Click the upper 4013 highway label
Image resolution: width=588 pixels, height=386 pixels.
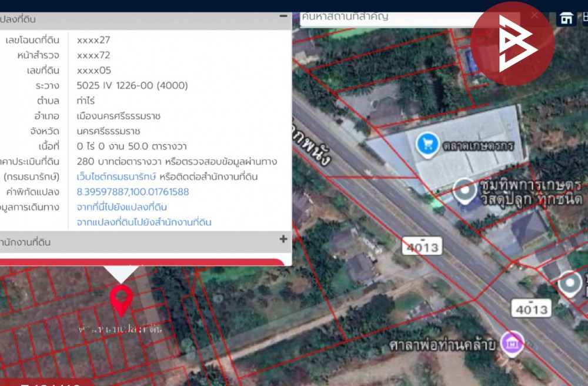click(422, 247)
